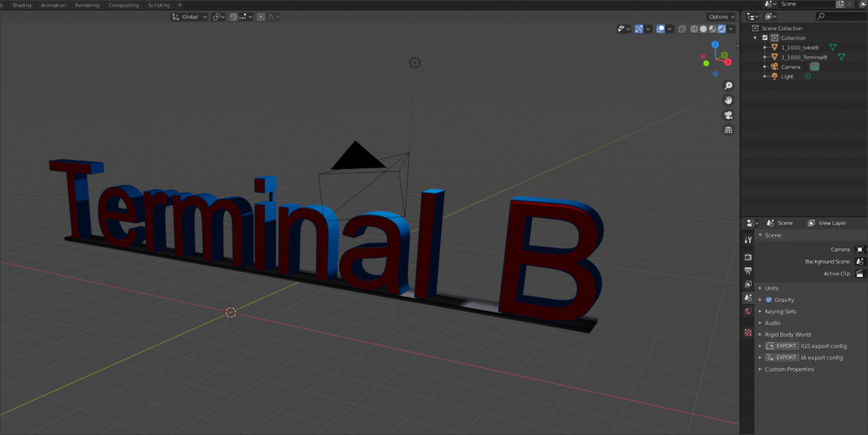This screenshot has height=435, width=868.
Task: Toggle the Collection exclude checkbox
Action: (x=765, y=38)
